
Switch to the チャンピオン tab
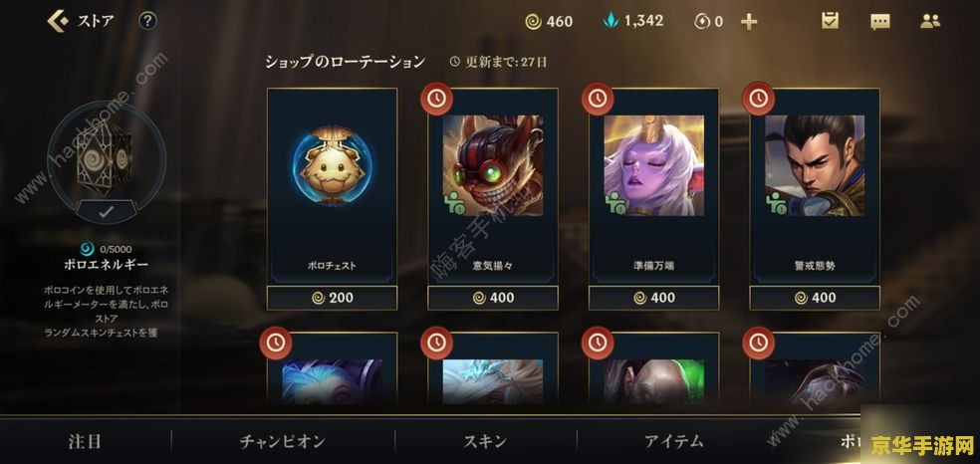(283, 441)
